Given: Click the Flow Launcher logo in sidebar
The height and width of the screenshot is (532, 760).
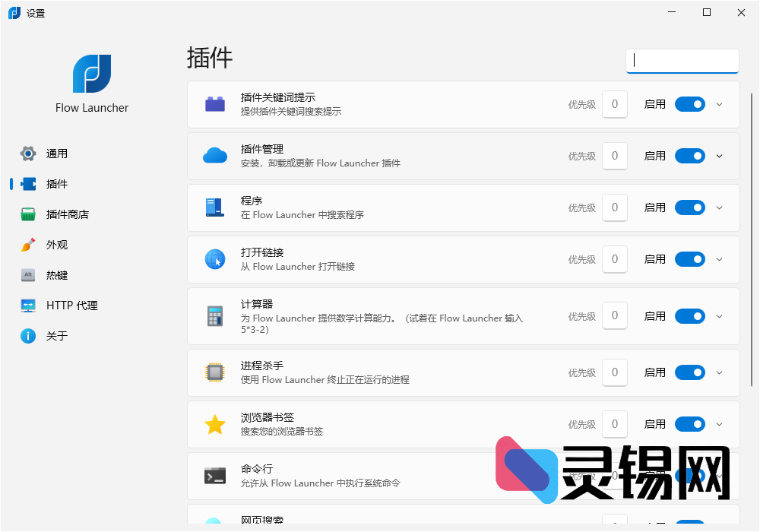Looking at the screenshot, I should coord(92,74).
